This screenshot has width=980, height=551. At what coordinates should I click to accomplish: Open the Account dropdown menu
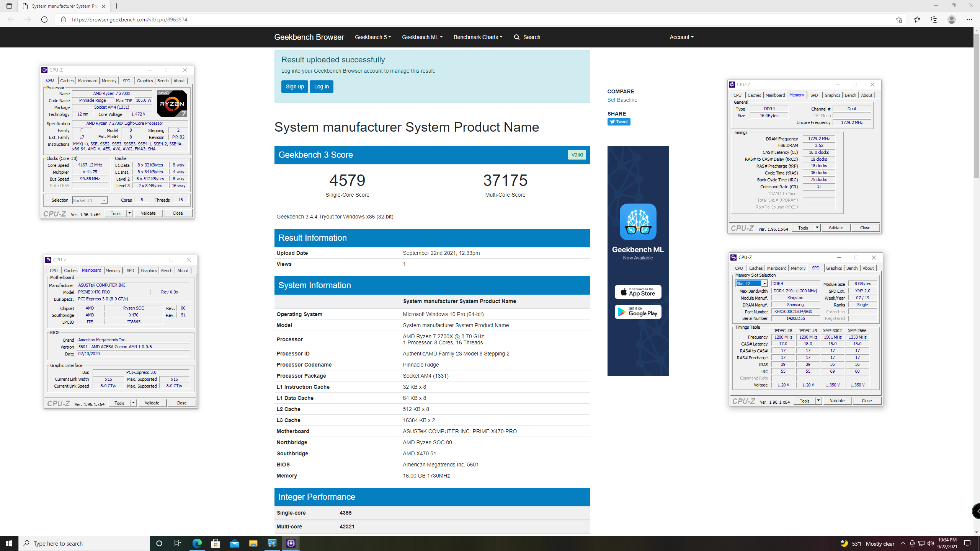(681, 37)
